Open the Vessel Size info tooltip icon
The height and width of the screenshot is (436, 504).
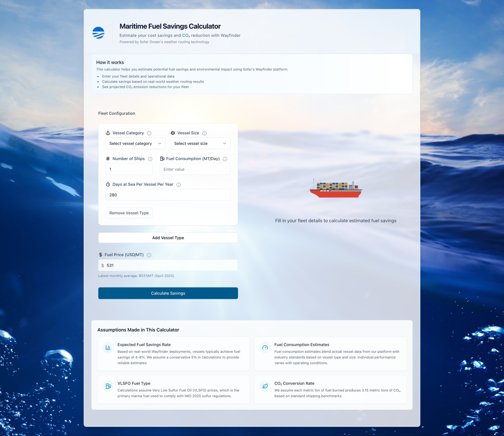pos(204,133)
